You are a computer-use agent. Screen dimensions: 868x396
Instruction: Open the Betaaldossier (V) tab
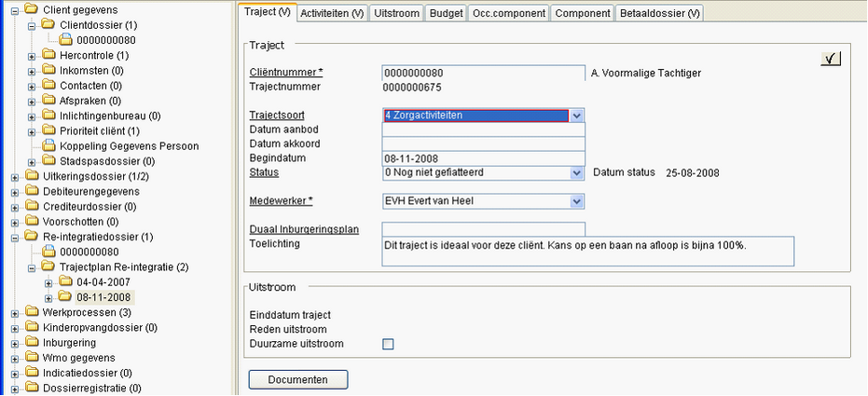(x=659, y=13)
